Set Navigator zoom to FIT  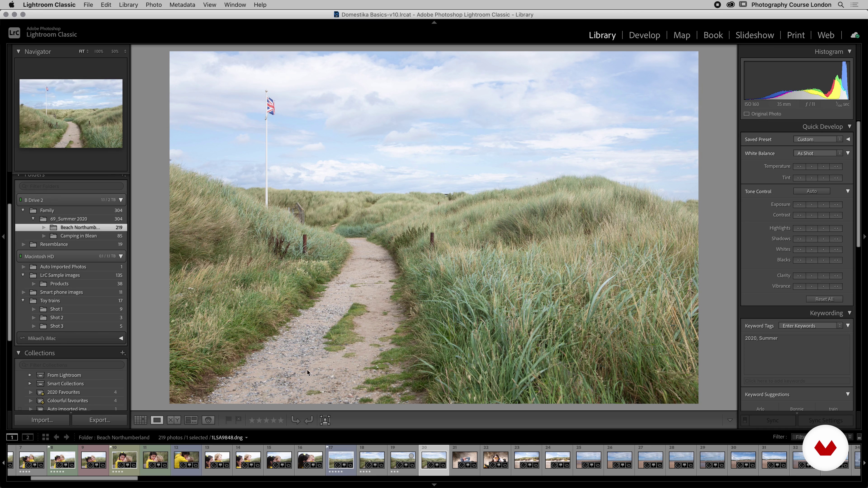[82, 51]
